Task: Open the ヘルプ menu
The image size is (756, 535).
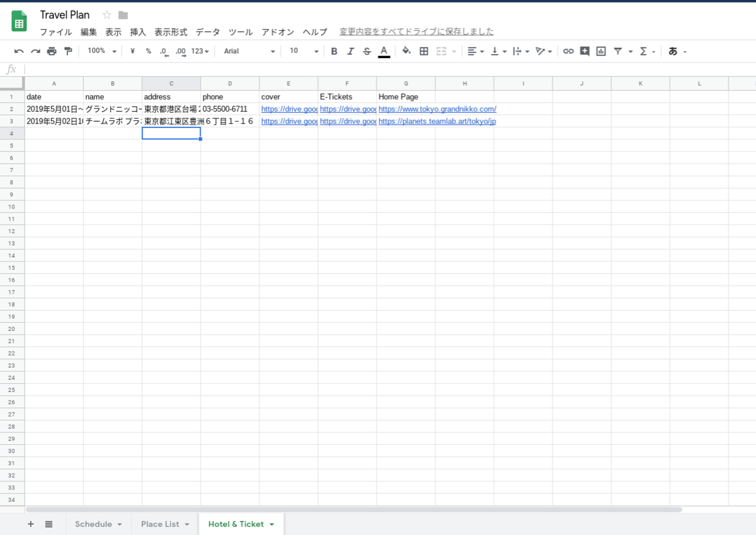Action: 315,32
